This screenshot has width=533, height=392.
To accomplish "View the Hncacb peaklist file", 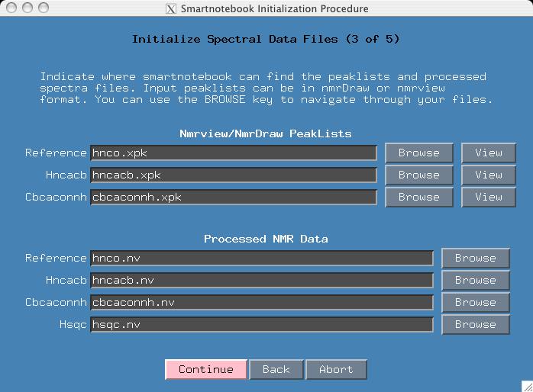I will click(489, 175).
